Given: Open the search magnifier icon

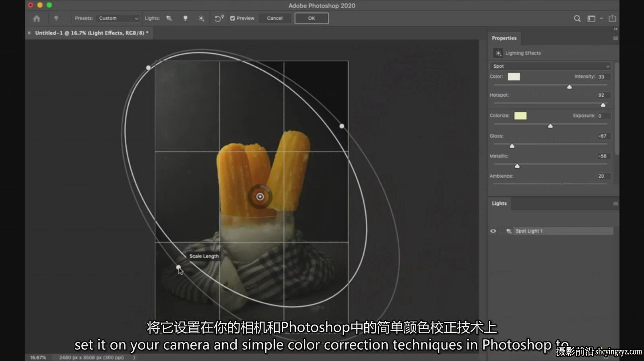Looking at the screenshot, I should [577, 19].
